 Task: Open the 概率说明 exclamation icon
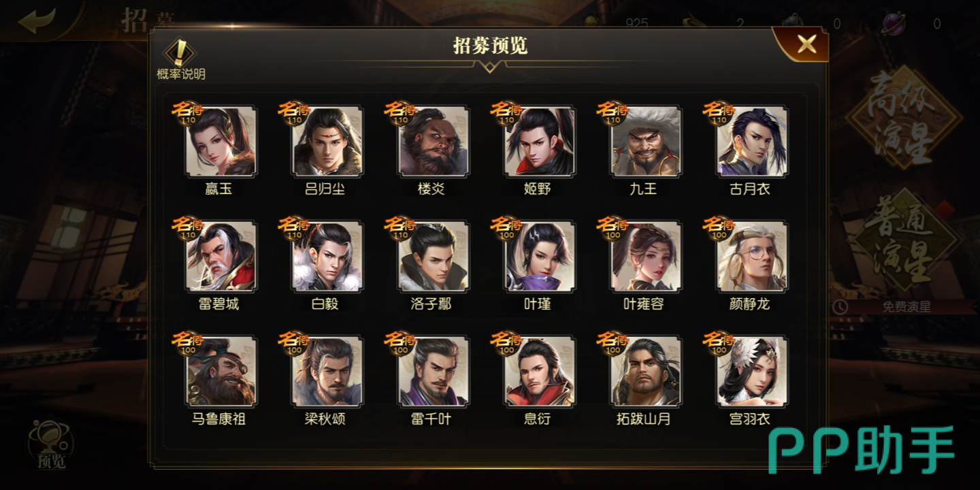[180, 53]
